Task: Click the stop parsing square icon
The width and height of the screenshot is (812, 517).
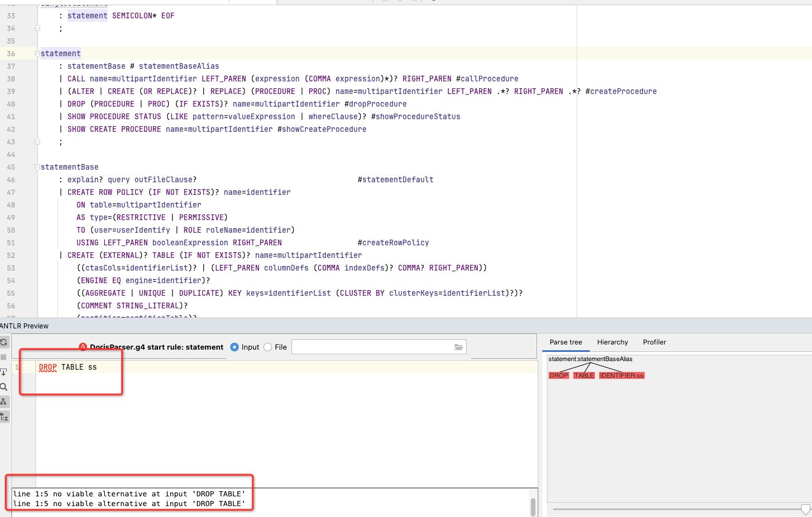Action: 3,357
